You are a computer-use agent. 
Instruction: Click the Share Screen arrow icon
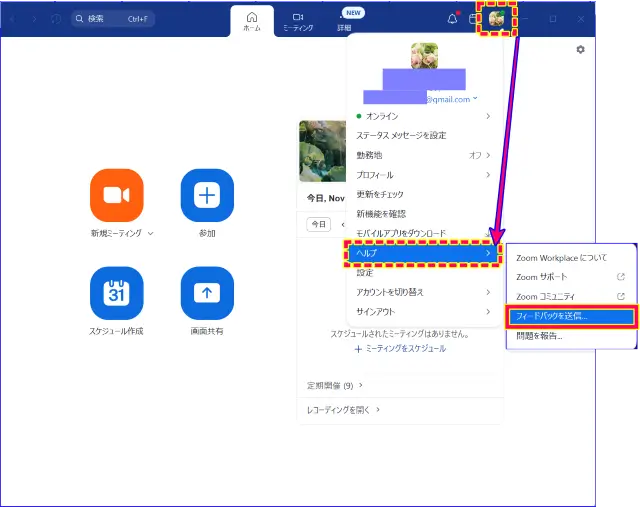(x=207, y=293)
